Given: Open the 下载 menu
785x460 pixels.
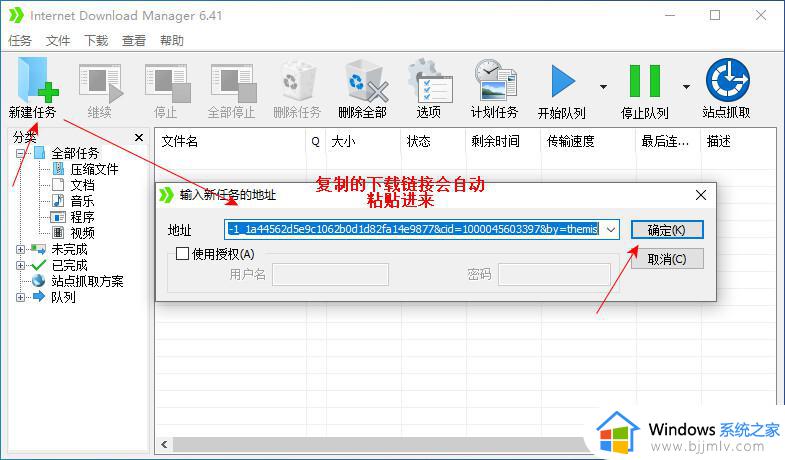Looking at the screenshot, I should coord(96,41).
